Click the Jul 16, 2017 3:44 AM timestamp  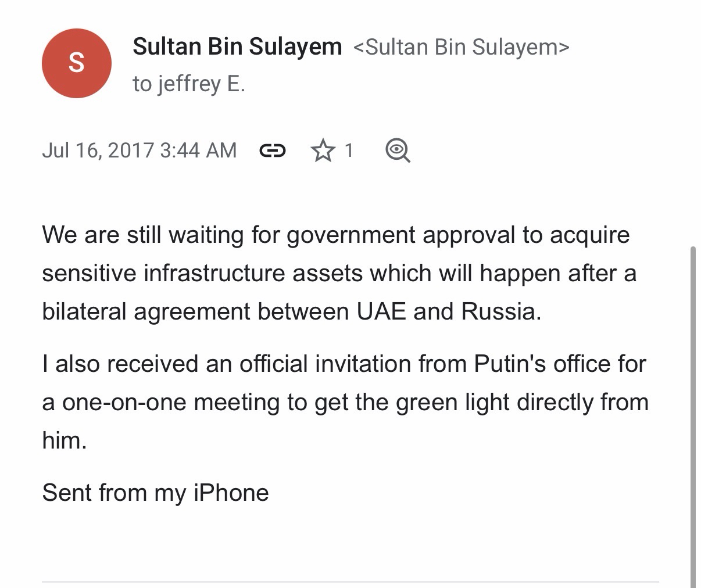click(139, 150)
